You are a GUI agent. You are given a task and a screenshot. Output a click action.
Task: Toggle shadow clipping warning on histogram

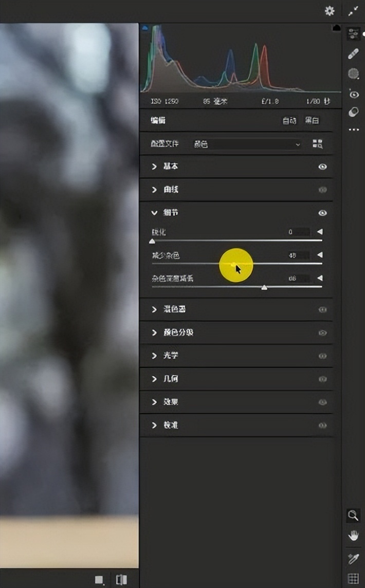click(145, 28)
